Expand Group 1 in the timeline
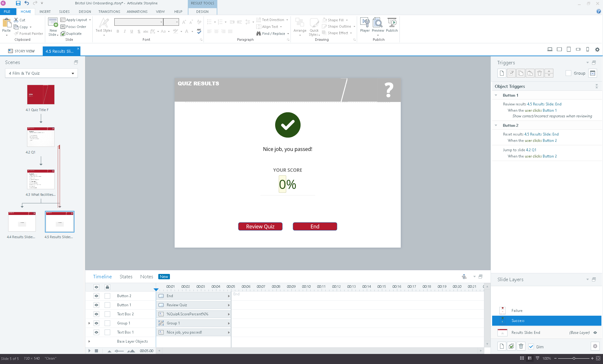Viewport: 603px width, 364px height. tap(89, 323)
